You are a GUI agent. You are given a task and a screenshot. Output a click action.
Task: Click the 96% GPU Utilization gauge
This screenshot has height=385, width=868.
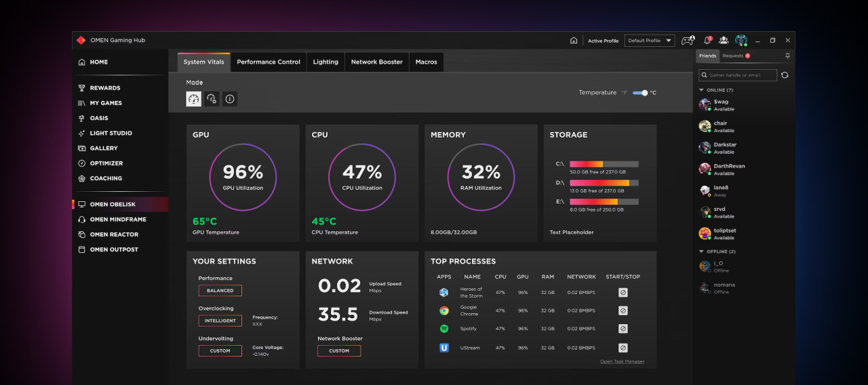[243, 177]
